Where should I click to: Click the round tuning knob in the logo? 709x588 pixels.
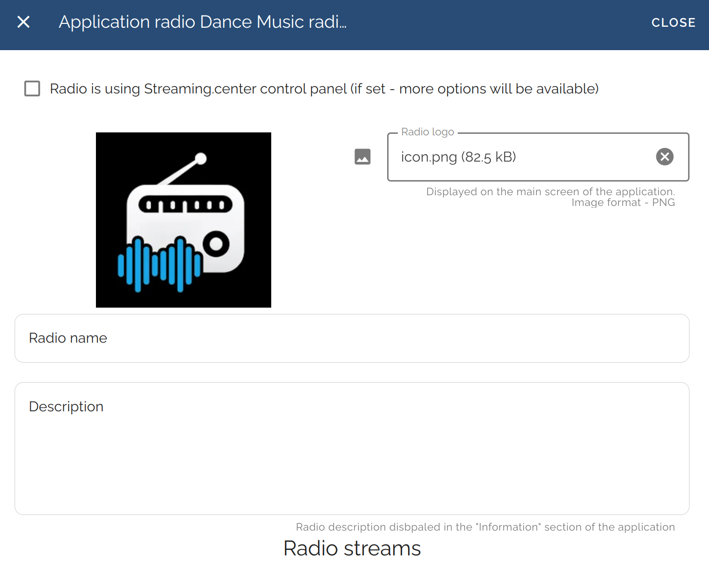point(216,243)
